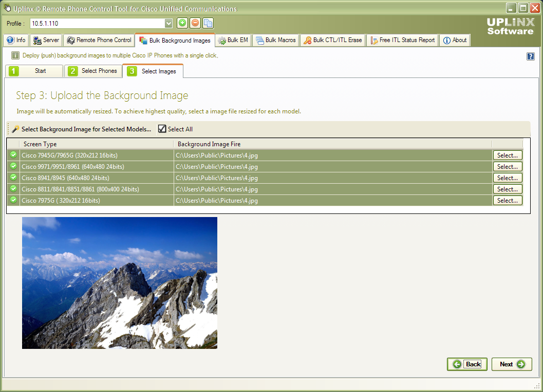Uncheck the Select All checkbox
543x392 pixels.
(162, 129)
